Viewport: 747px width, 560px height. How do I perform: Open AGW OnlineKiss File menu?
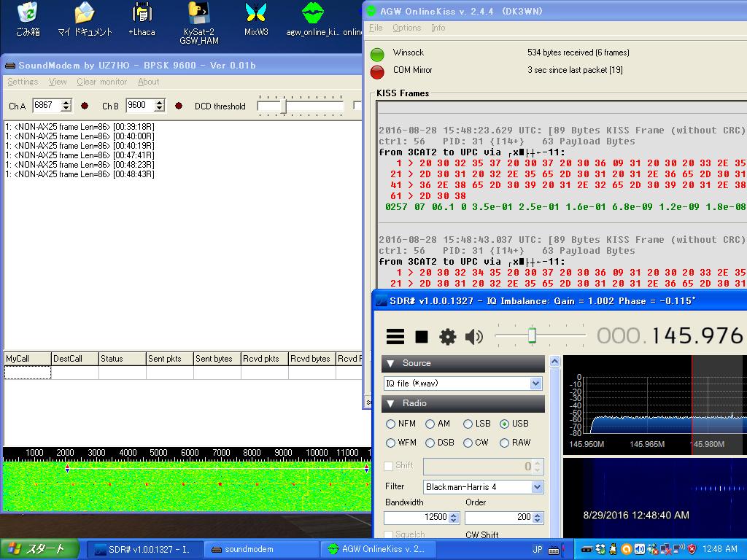pos(376,28)
